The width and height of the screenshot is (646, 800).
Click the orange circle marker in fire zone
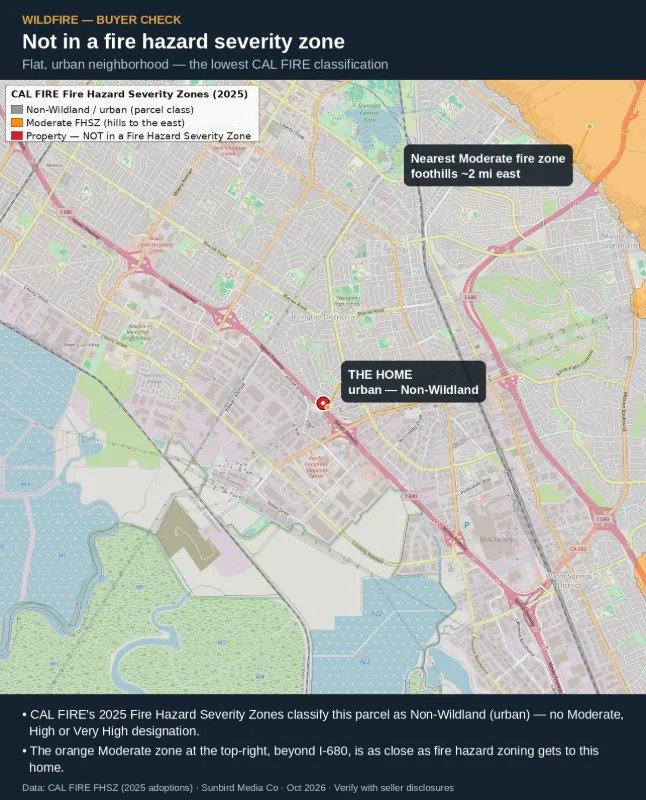pos(589,126)
